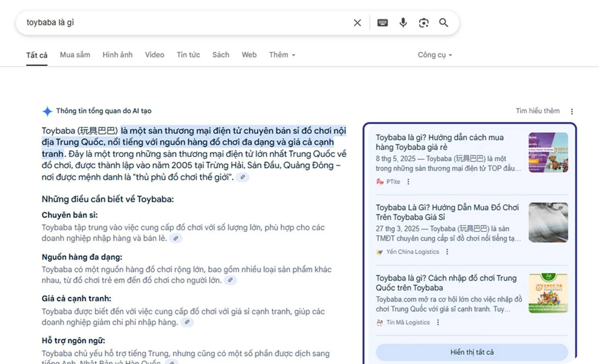The height and width of the screenshot is (364, 599).
Task: Clear the search box with X icon
Action: pyautogui.click(x=357, y=23)
